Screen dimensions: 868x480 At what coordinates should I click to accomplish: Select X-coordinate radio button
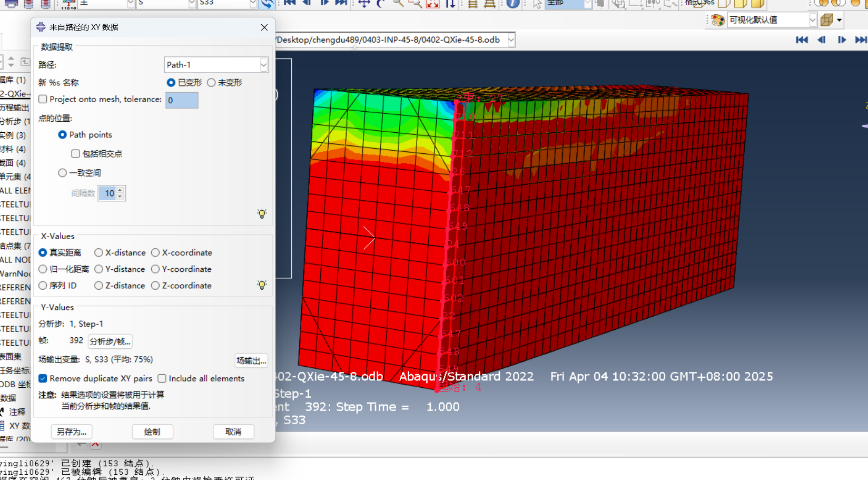[155, 253]
